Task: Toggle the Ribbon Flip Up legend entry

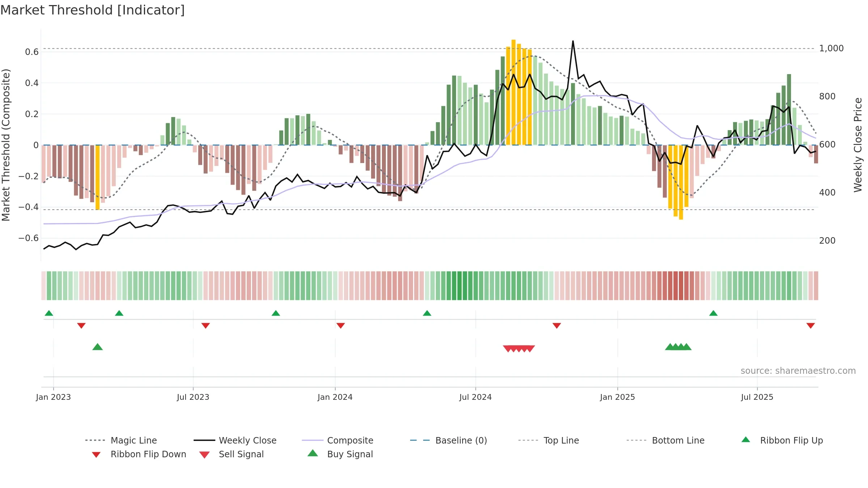Action: (x=782, y=440)
